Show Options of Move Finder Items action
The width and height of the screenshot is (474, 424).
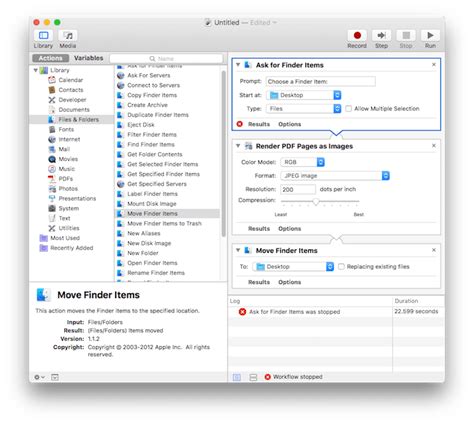290,282
